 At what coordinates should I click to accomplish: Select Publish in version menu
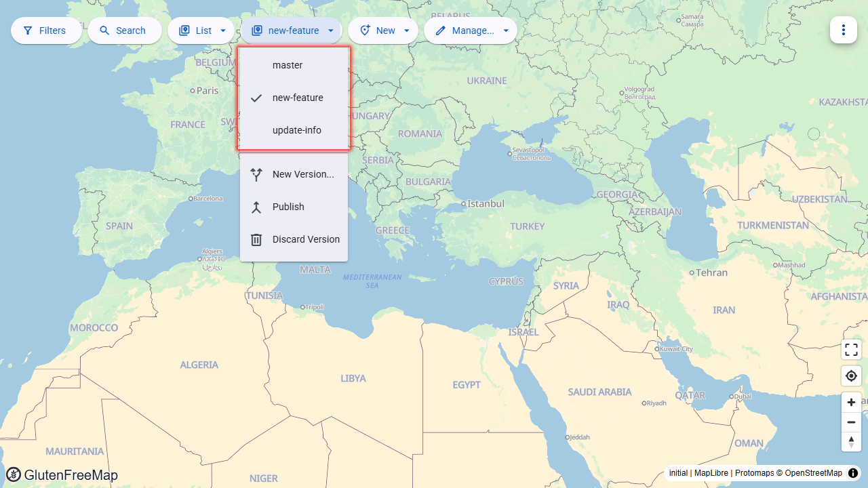294,207
